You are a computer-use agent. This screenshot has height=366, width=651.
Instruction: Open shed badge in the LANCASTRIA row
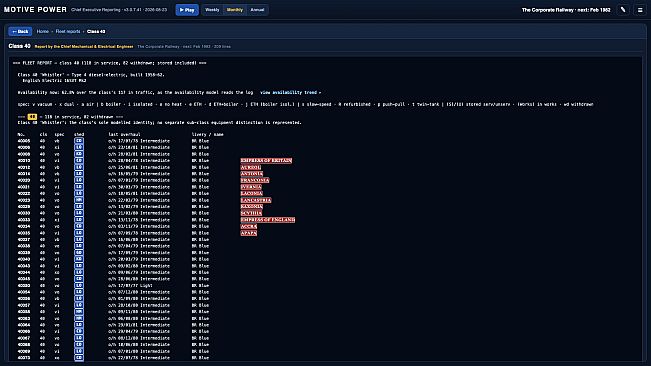click(79, 200)
